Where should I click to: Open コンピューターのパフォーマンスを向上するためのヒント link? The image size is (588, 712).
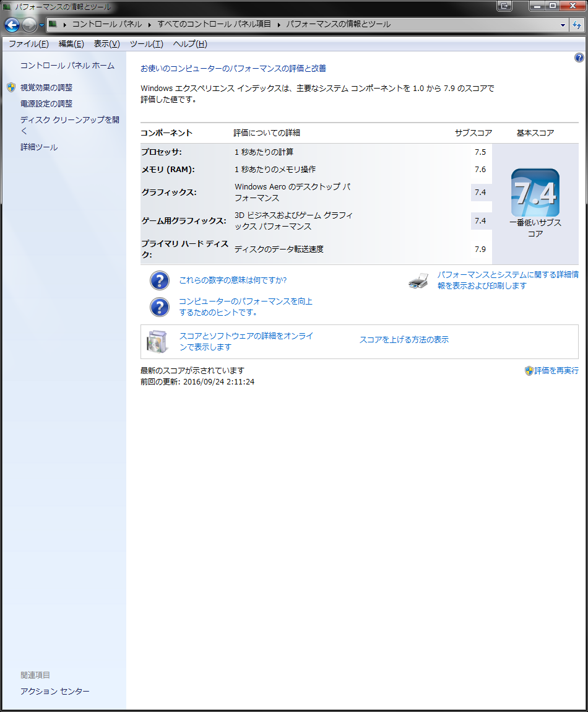(x=246, y=307)
